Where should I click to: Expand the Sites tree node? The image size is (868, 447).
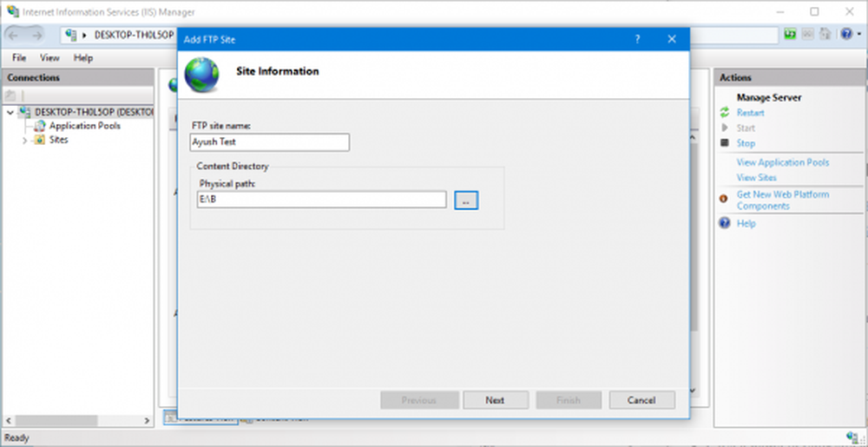pos(24,140)
